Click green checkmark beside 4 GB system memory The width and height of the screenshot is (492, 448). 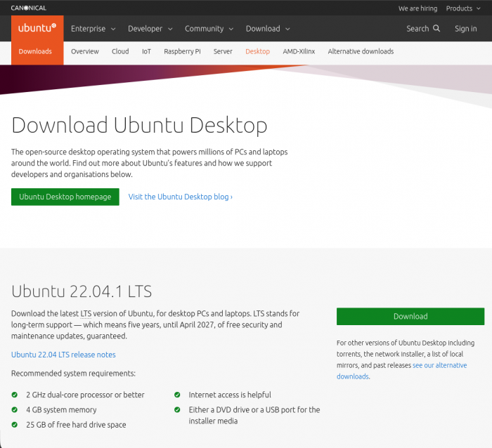pos(15,410)
